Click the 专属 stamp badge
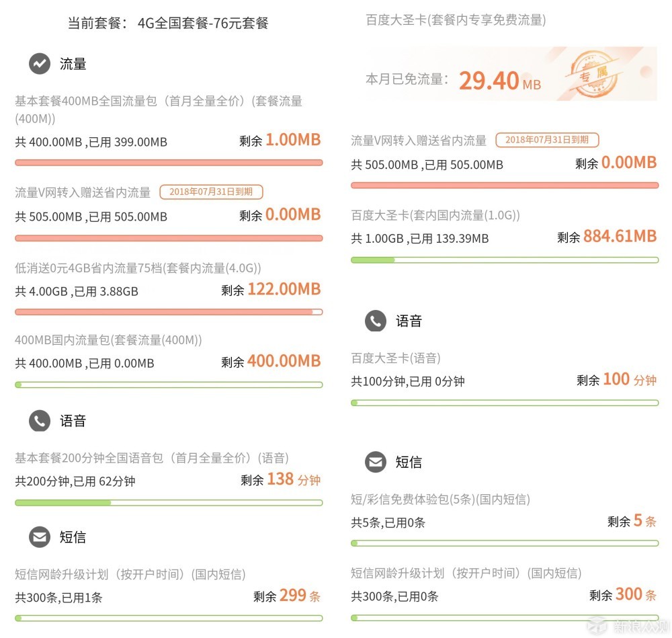Screen dimensions: 672x638 594,74
